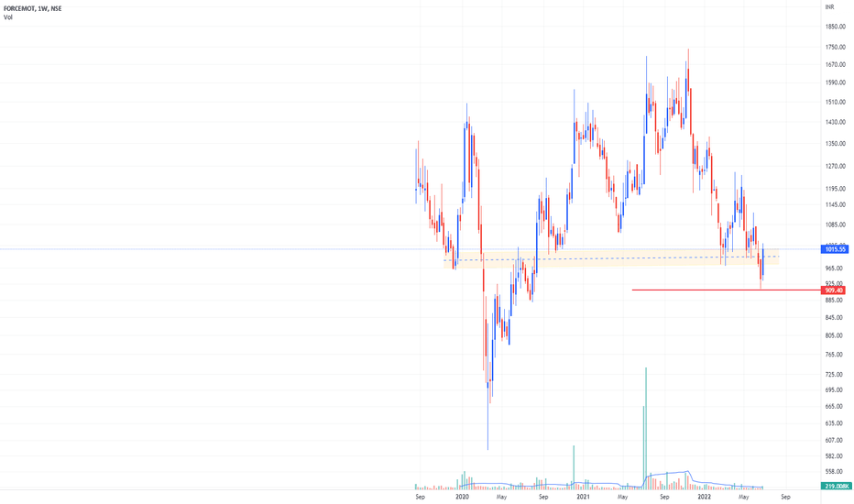Click the 665.00 price axis label

tap(834, 407)
